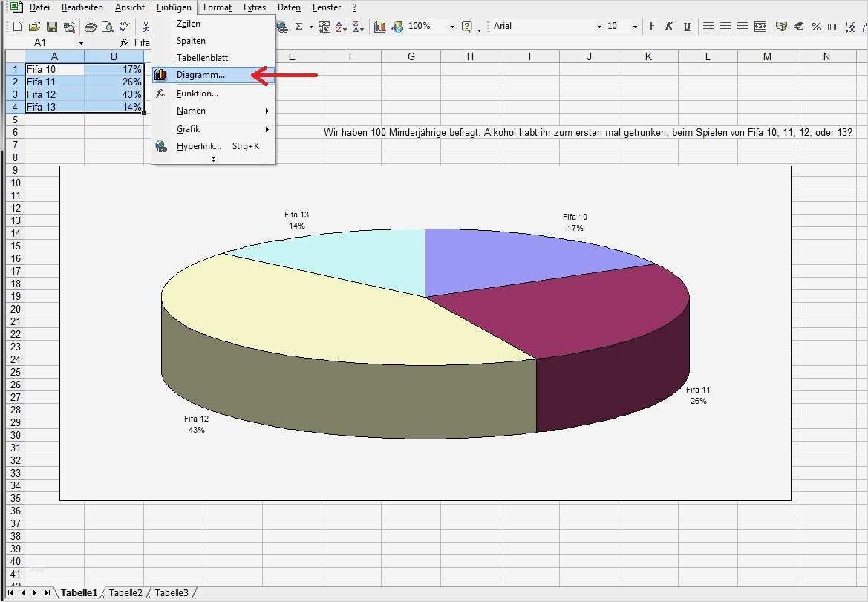Viewport: 868px width, 602px height.
Task: Click the AutoSum sigma icon
Action: [299, 27]
